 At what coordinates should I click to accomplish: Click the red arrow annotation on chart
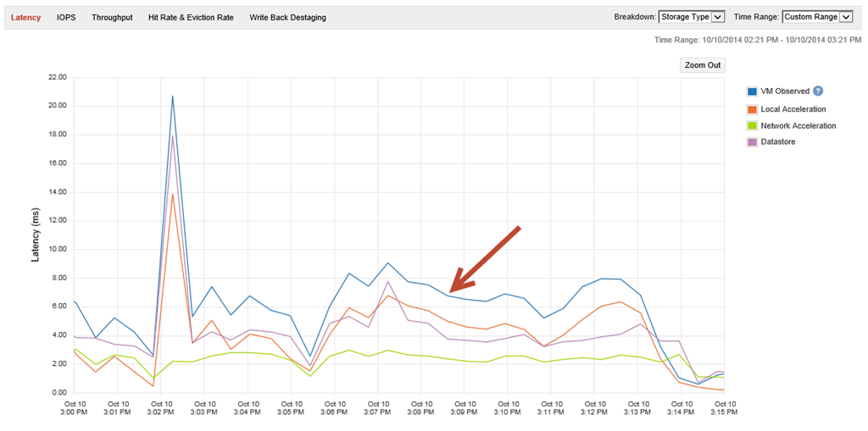tap(483, 260)
